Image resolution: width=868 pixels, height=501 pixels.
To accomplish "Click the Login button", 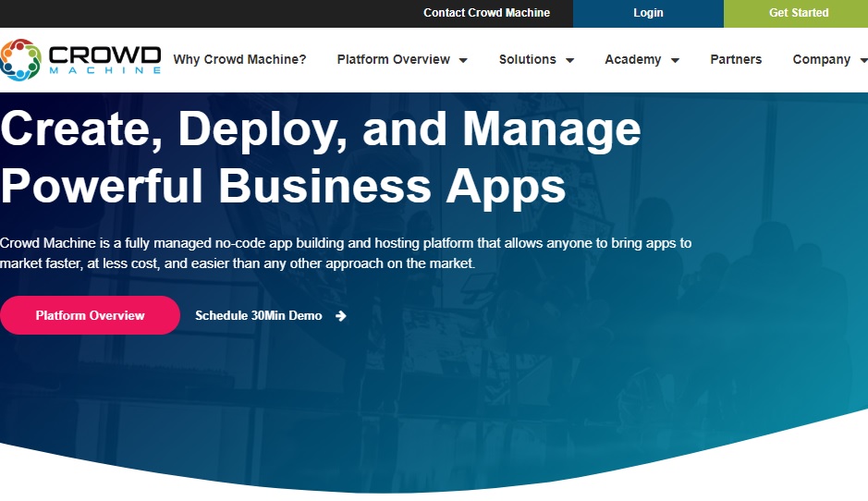I will point(648,13).
